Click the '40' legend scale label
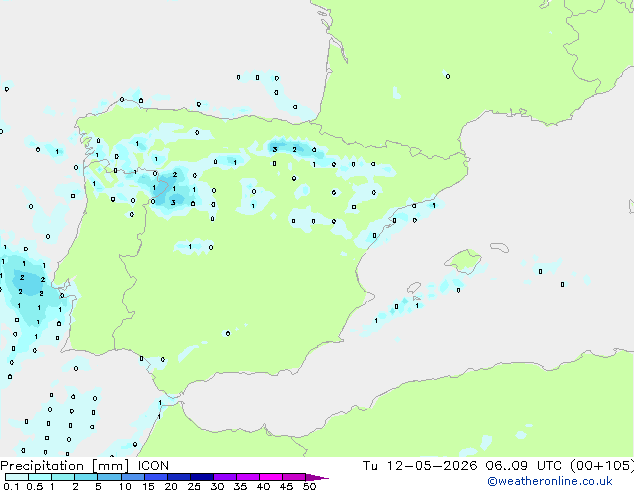634x490 pixels. (263, 486)
